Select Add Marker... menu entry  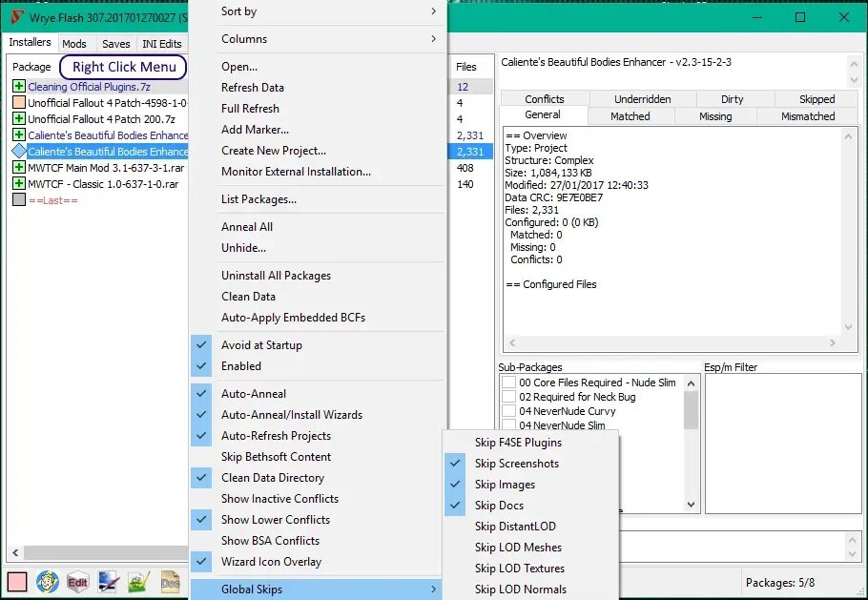[318, 130]
